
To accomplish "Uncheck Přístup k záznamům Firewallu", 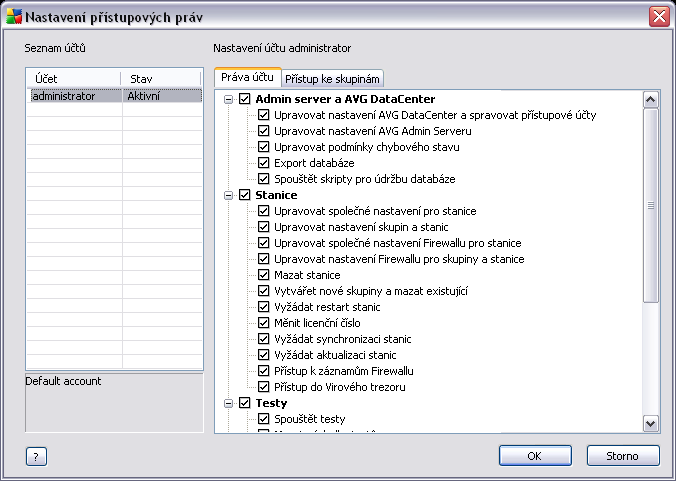I will point(263,371).
